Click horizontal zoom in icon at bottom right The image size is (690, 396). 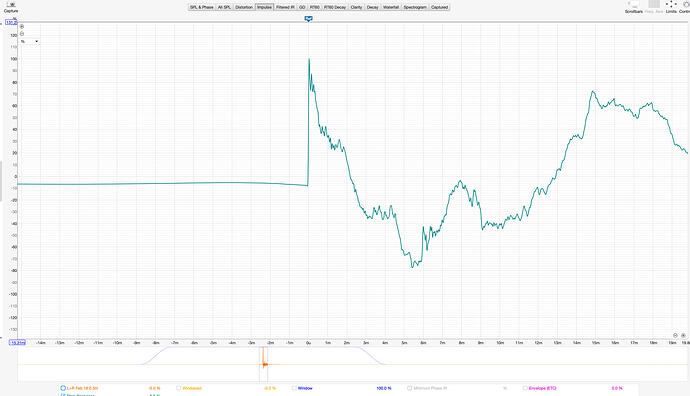(683, 336)
